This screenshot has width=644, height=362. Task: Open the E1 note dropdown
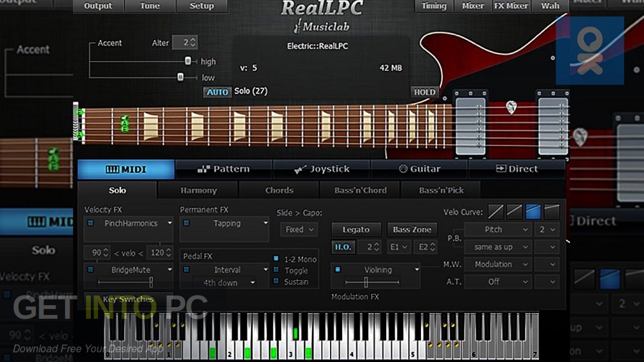tap(398, 247)
